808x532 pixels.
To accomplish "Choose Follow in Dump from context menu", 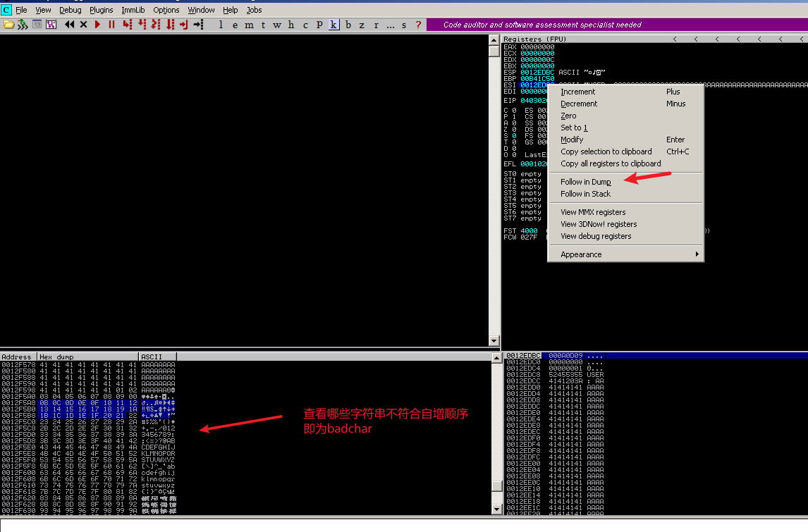I will [x=625, y=182].
